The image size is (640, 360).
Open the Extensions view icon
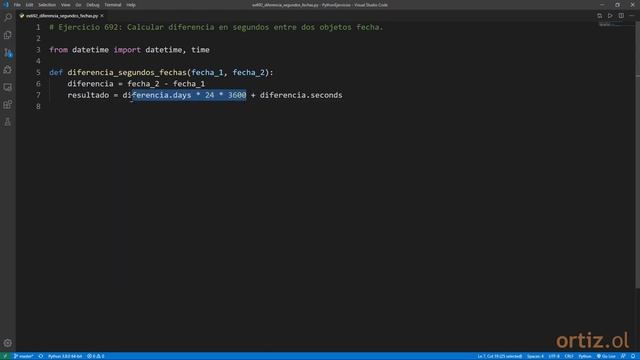pos(8,104)
